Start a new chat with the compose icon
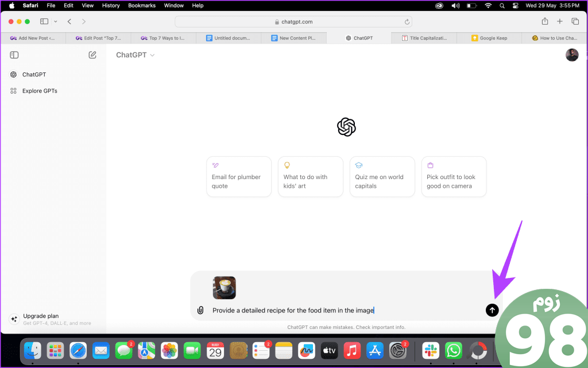The image size is (588, 368). (92, 55)
